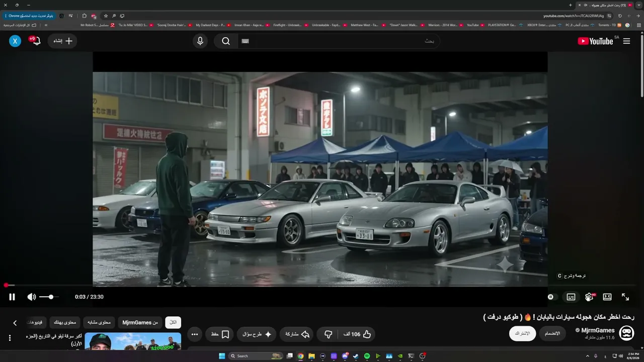Open the notifications bell
Image resolution: width=644 pixels, height=362 pixels.
pos(35,40)
